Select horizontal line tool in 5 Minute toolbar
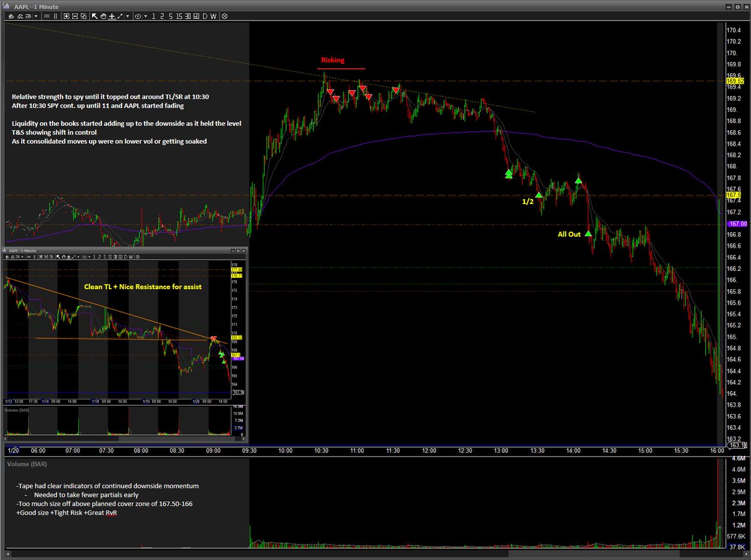751x560 pixels. [x=29, y=257]
